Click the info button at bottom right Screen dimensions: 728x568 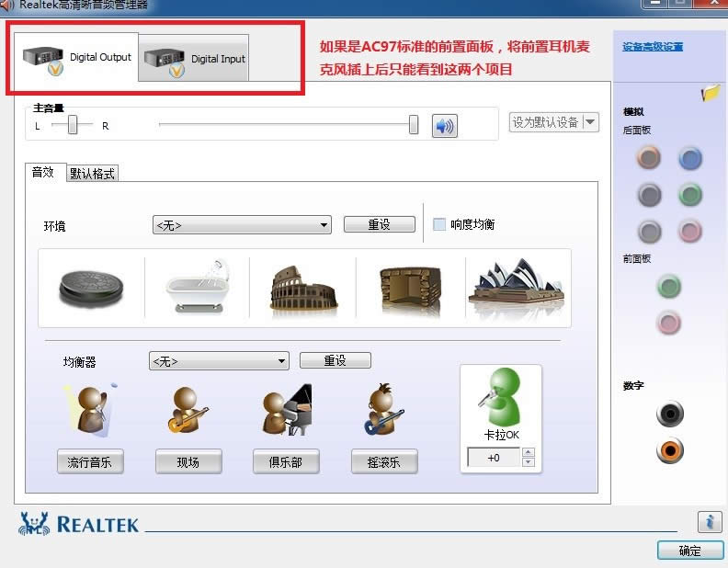click(709, 521)
